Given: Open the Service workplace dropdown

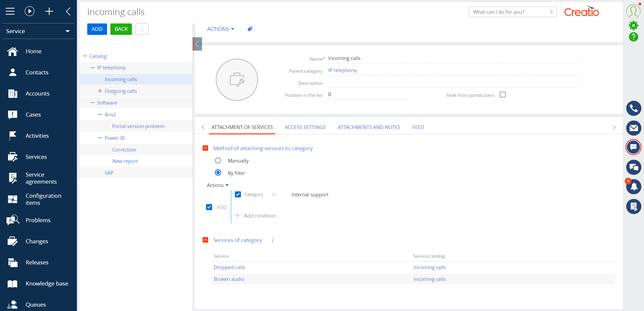Looking at the screenshot, I should point(38,31).
